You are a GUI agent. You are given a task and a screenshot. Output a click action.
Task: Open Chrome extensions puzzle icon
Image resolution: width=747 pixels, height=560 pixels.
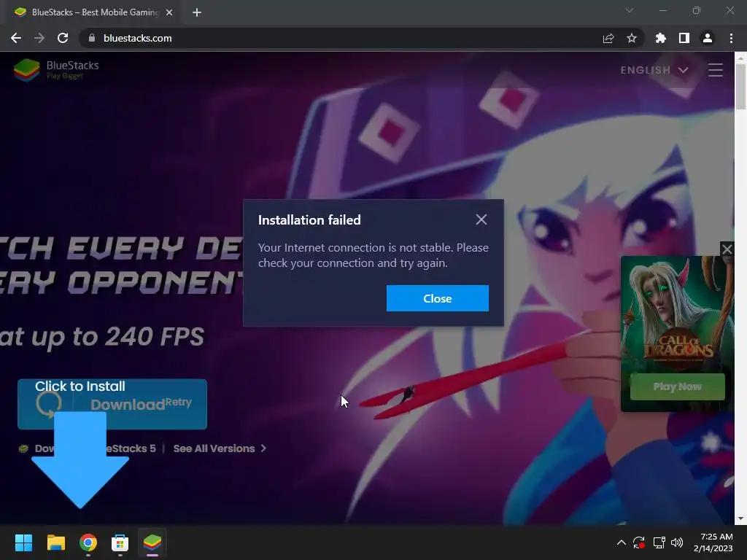(661, 38)
